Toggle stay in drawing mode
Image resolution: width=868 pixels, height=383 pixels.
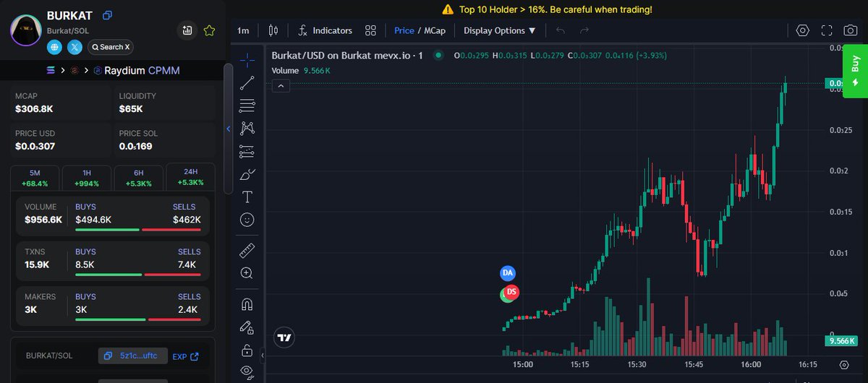(247, 327)
